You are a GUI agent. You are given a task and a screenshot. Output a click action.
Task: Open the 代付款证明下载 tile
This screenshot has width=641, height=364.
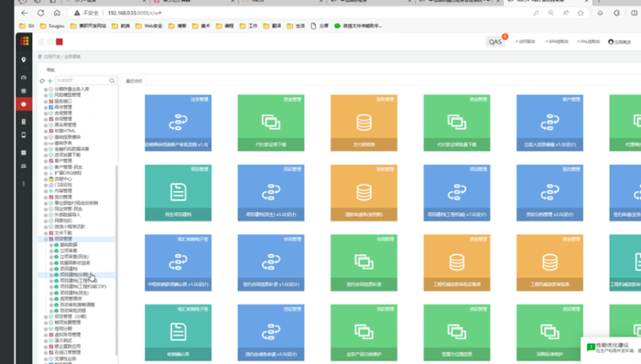(271, 123)
